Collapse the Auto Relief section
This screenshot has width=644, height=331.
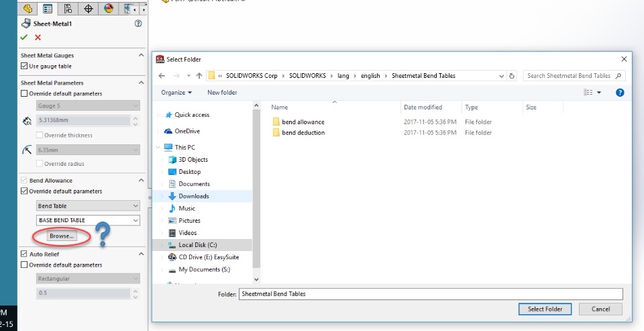coord(141,254)
